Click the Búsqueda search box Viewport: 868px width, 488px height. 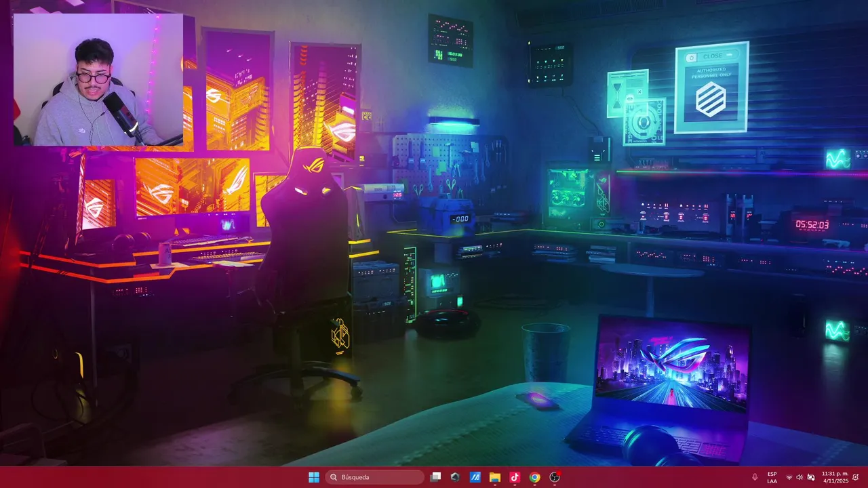click(x=374, y=477)
